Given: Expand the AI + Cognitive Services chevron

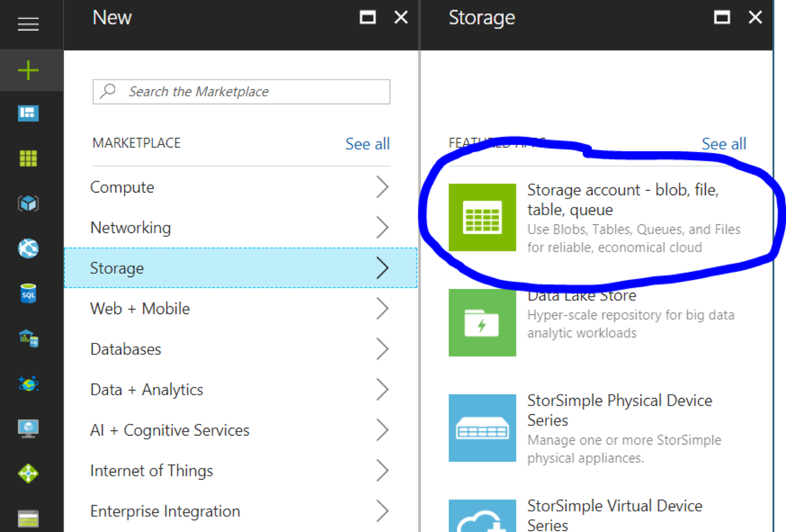Looking at the screenshot, I should click(x=382, y=430).
